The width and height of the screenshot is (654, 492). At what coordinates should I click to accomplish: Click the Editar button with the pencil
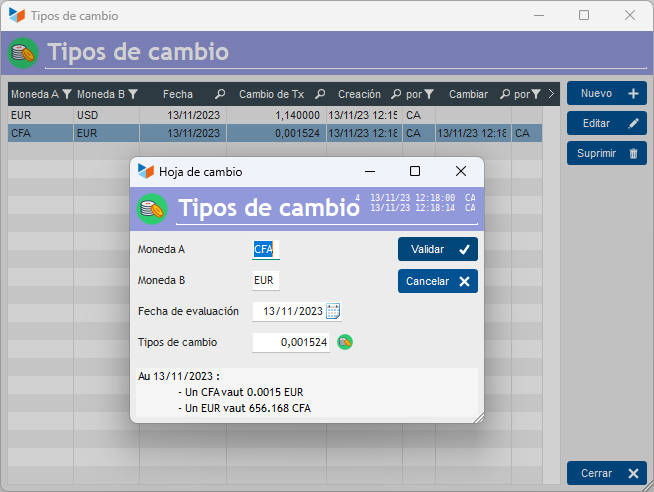coord(607,123)
